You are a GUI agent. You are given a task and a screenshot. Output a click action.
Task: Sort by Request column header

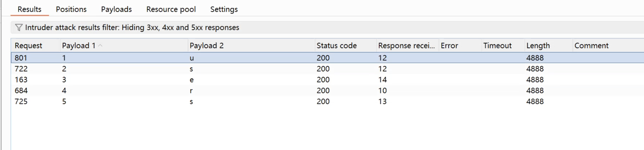28,46
